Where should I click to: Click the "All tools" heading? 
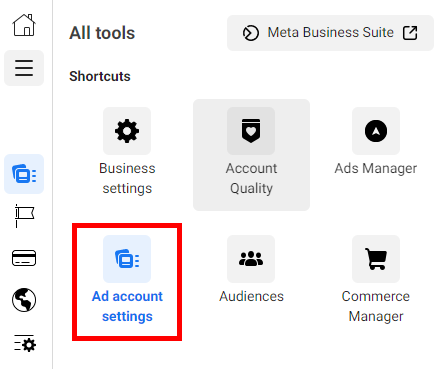(102, 33)
